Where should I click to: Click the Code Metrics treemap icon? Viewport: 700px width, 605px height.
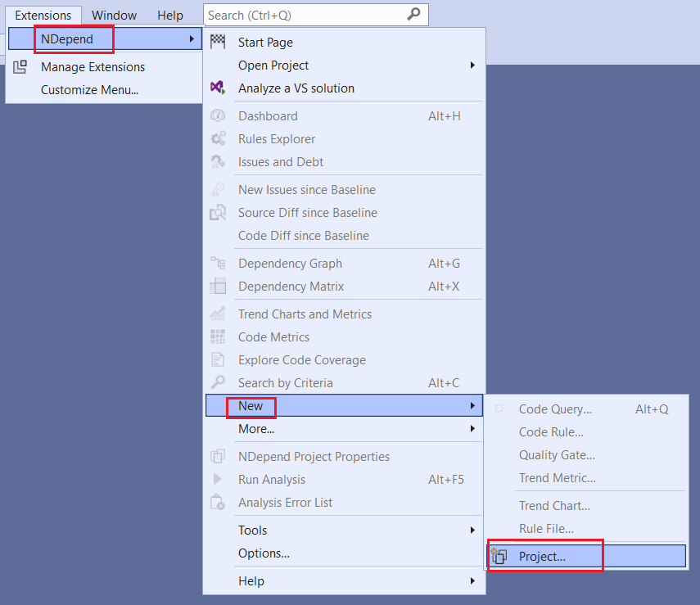pos(218,336)
